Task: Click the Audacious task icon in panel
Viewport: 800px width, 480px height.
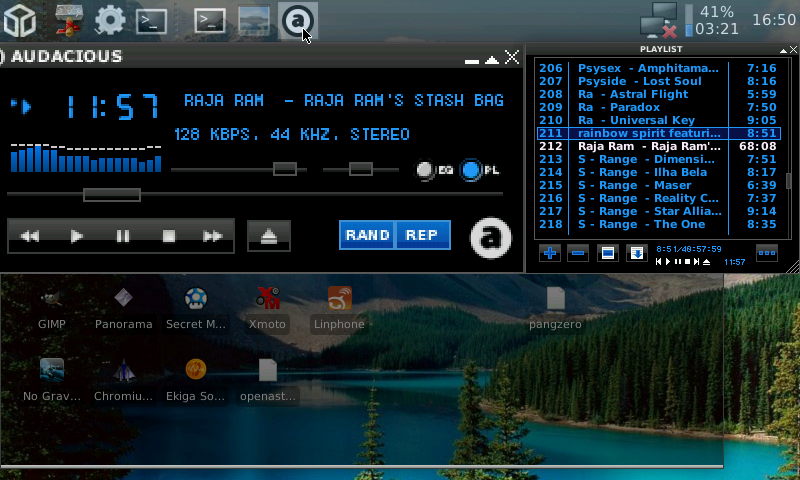Action: pos(298,21)
